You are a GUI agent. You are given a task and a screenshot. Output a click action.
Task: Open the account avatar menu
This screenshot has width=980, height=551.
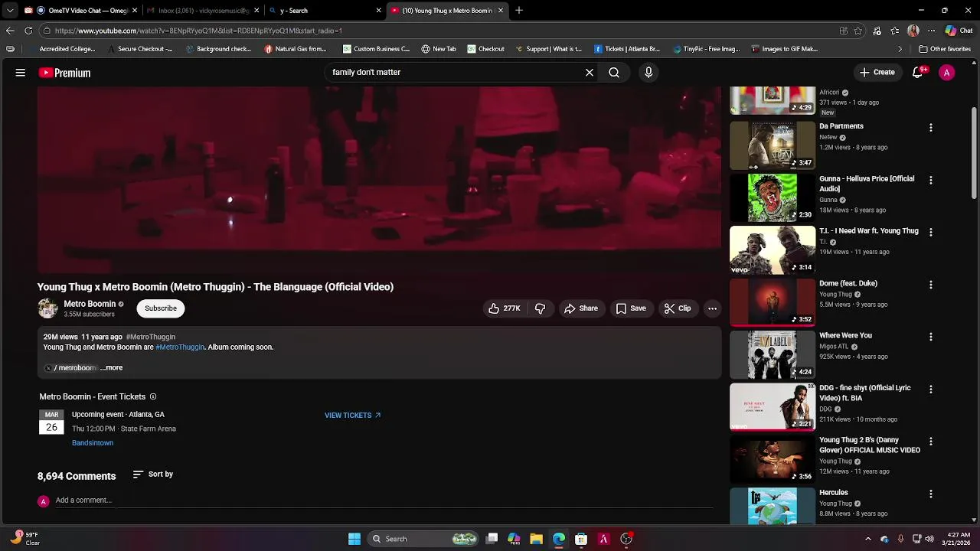947,73
